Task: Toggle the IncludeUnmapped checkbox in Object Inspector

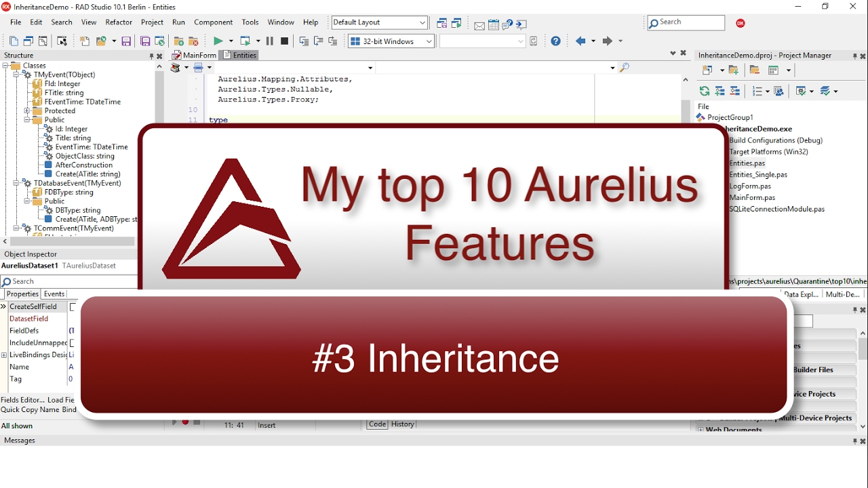Action: (x=73, y=343)
